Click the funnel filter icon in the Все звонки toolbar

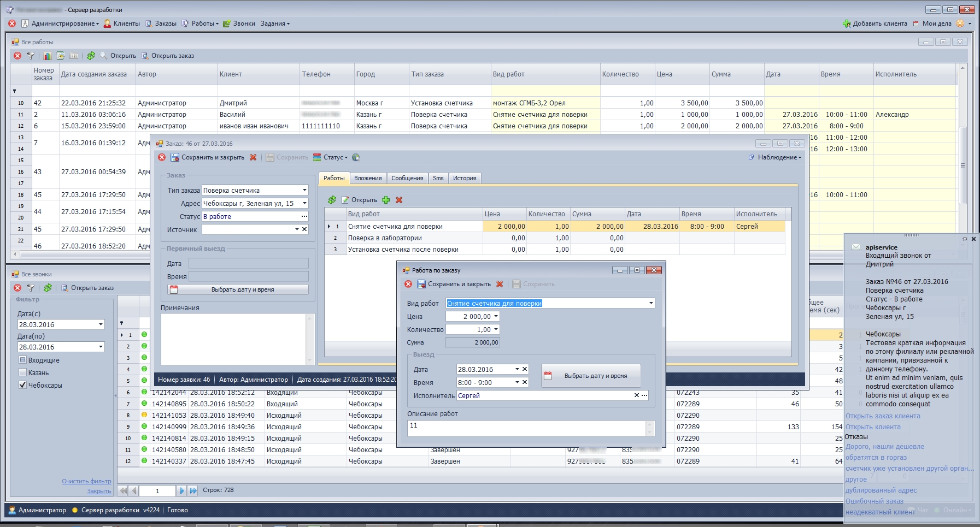pos(31,288)
